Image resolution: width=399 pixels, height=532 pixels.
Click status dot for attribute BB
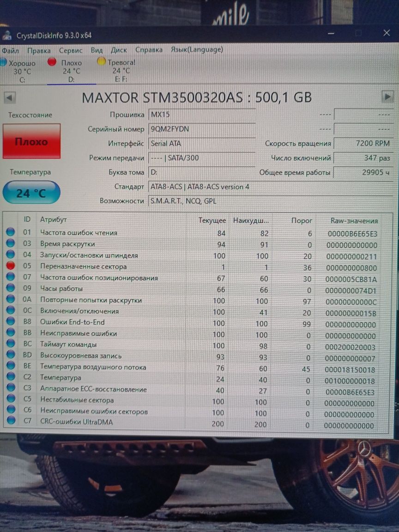coord(11,332)
